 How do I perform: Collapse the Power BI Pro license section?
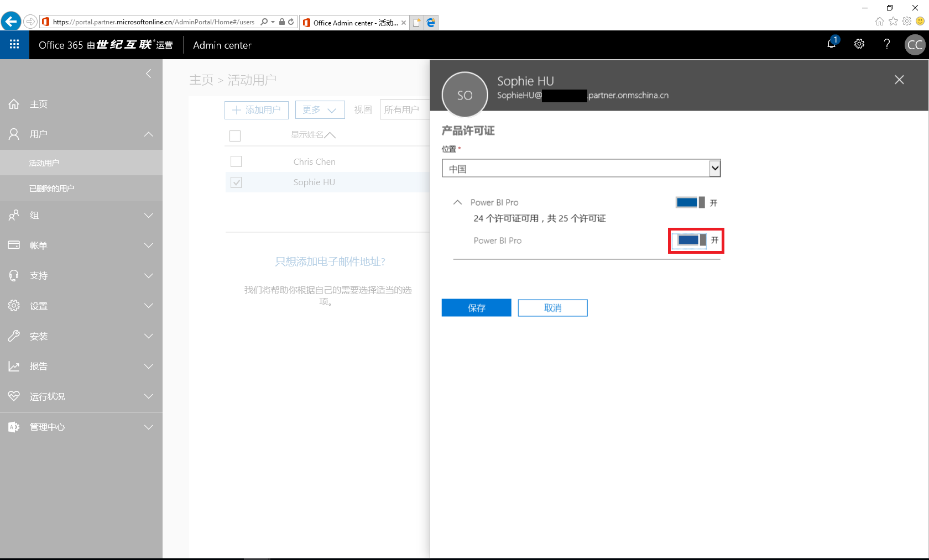457,202
